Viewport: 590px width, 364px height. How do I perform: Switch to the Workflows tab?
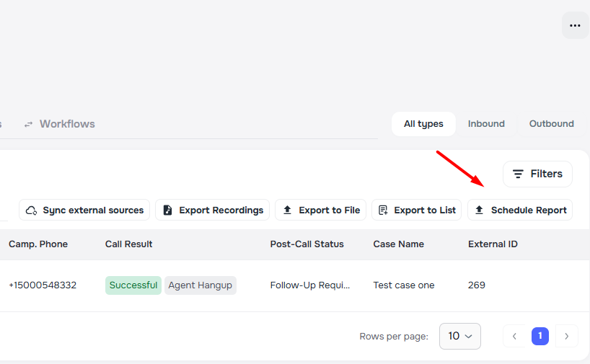(66, 124)
